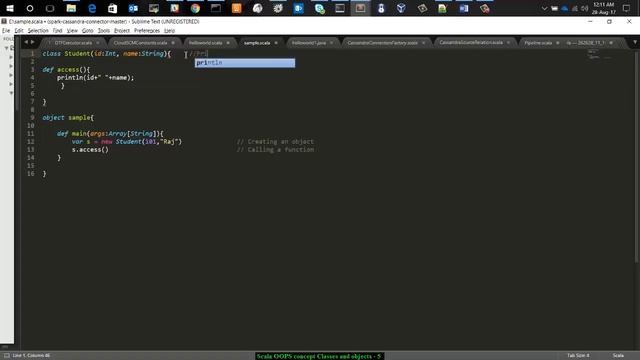Open the Goto menu
This screenshot has height=360, width=640.
pyautogui.click(x=87, y=31)
